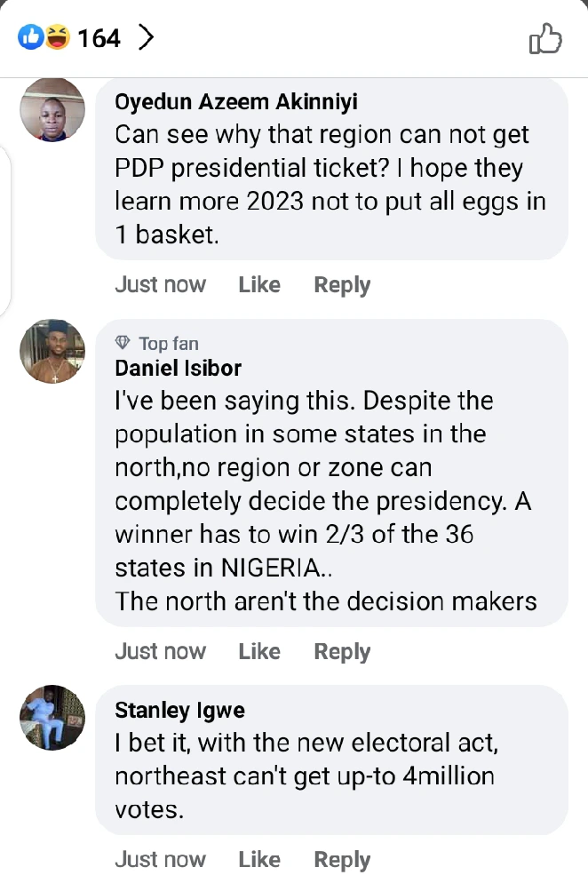Click the Top fan label on Daniel's comment

click(169, 344)
